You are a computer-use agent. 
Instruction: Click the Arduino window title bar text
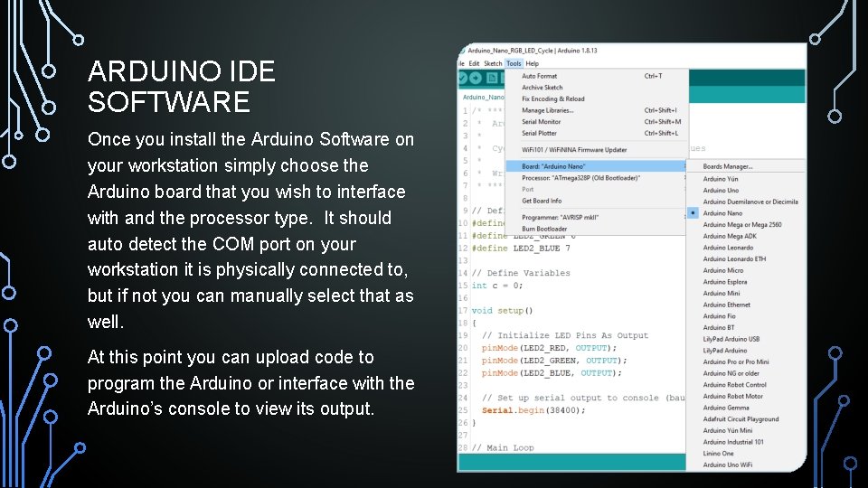point(532,51)
